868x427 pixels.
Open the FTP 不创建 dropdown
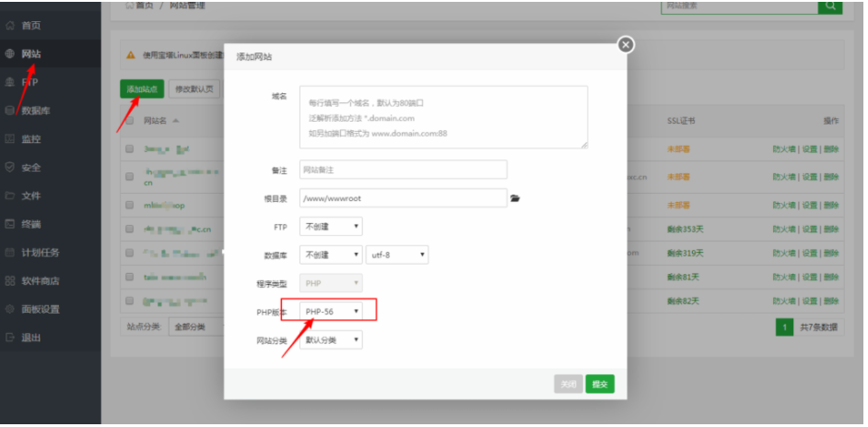(x=332, y=226)
